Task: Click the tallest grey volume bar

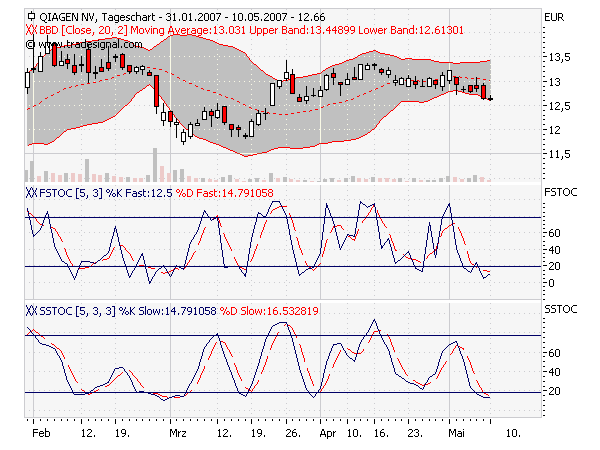Action: coord(155,165)
